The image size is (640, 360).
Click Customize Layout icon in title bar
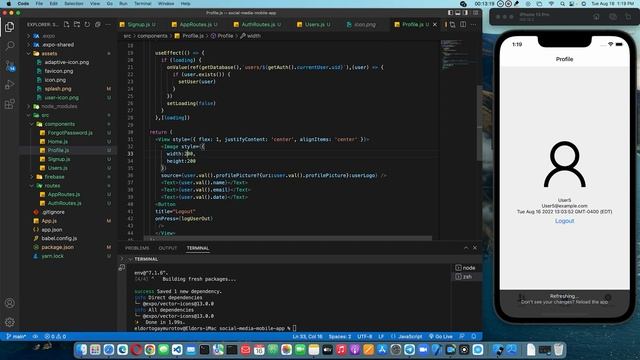476,13
